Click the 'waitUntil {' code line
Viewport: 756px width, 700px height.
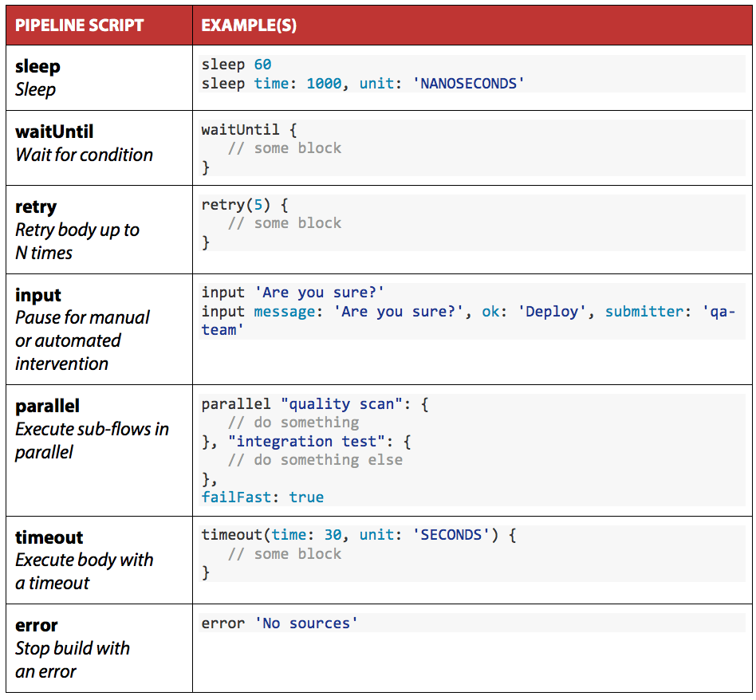coord(249,129)
